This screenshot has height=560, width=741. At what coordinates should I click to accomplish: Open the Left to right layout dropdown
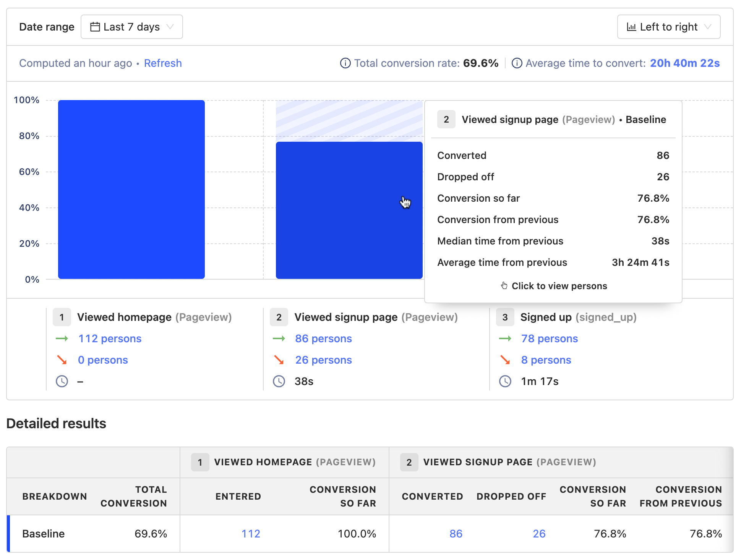click(x=668, y=27)
